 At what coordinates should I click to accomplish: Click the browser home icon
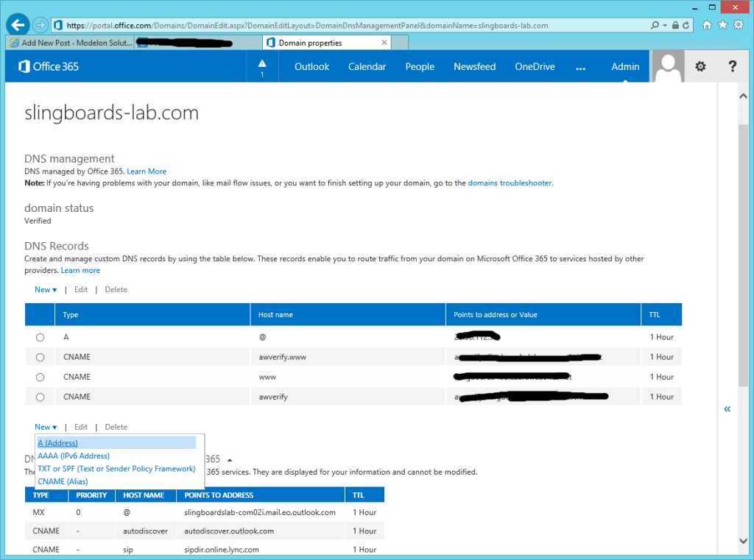[x=706, y=24]
